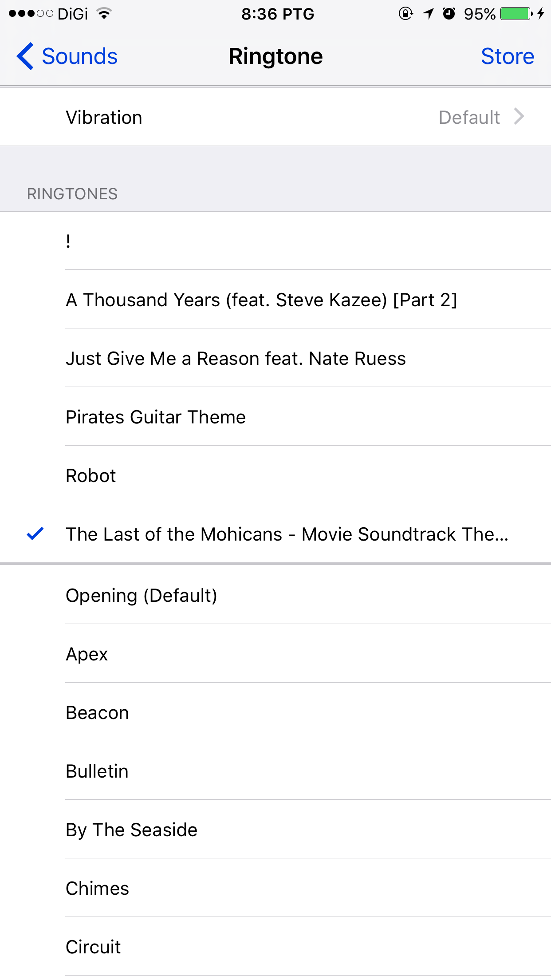Tap the back chevron beside Sounds
Image resolution: width=551 pixels, height=980 pixels.
(25, 56)
